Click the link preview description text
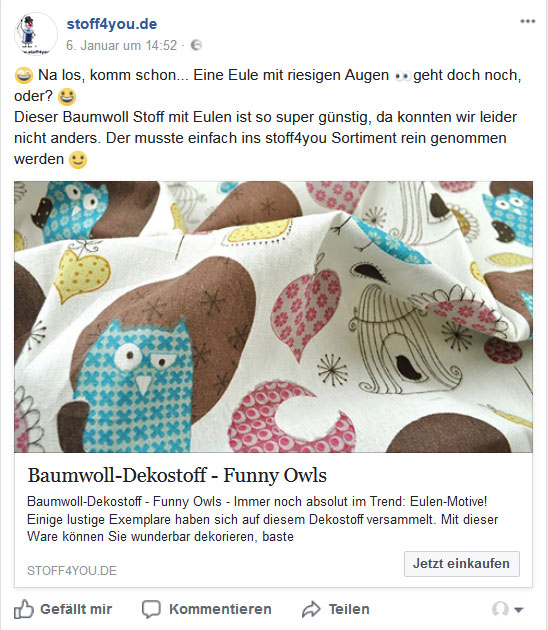This screenshot has height=630, width=548. [x=263, y=519]
